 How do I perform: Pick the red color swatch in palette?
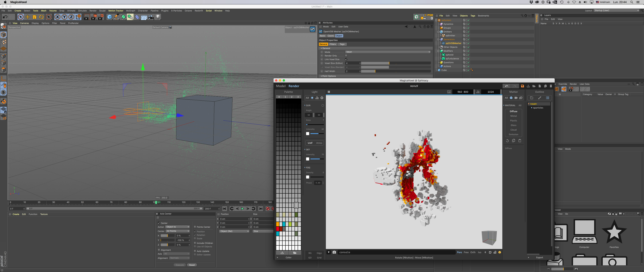[x=278, y=229]
